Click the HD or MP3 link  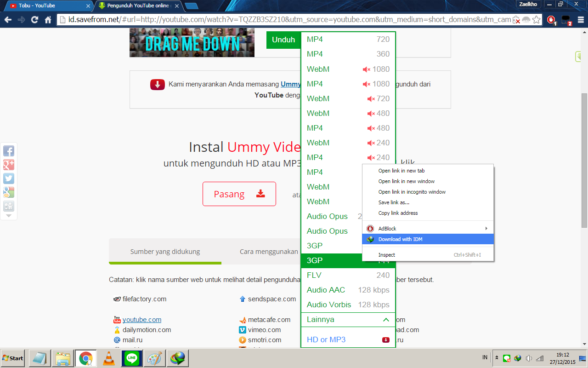coord(326,340)
